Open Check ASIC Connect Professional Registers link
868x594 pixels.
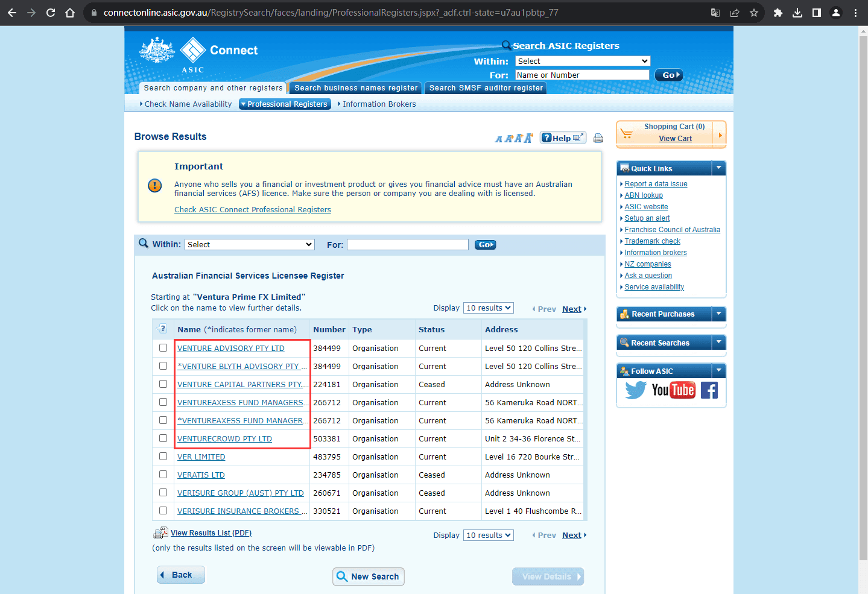pyautogui.click(x=253, y=210)
